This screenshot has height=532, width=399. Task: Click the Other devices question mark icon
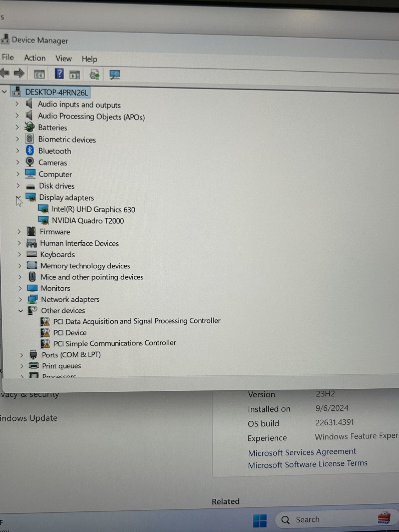click(x=33, y=310)
